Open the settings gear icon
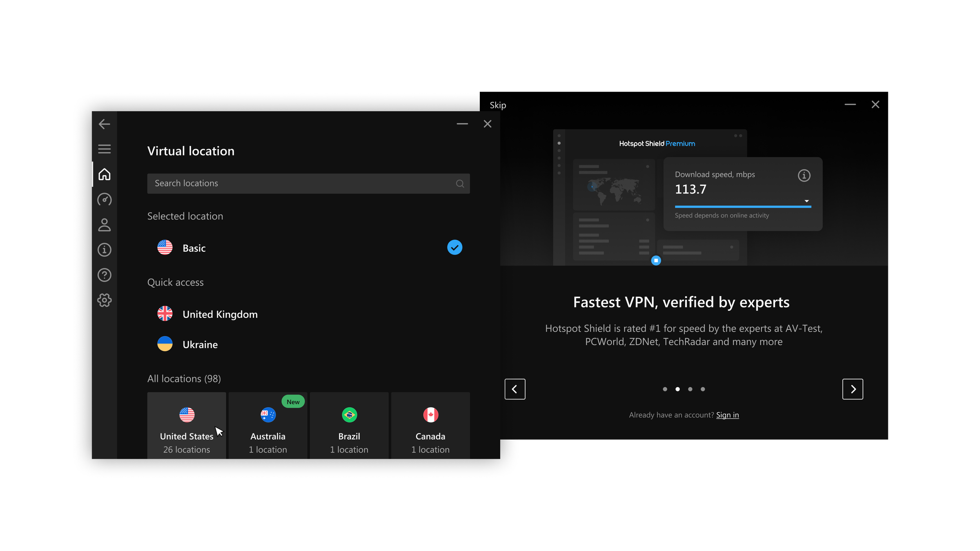980x551 pixels. coord(104,301)
